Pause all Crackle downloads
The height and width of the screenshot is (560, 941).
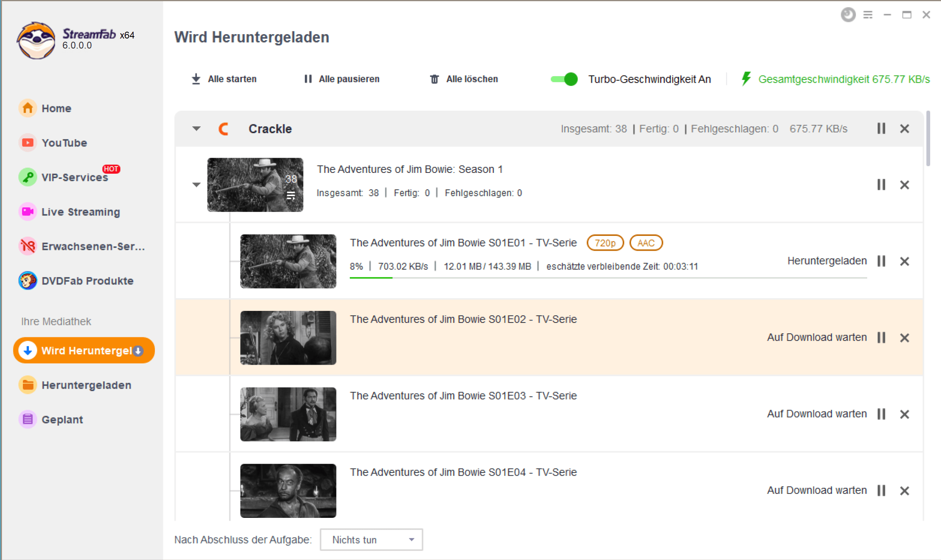point(881,129)
